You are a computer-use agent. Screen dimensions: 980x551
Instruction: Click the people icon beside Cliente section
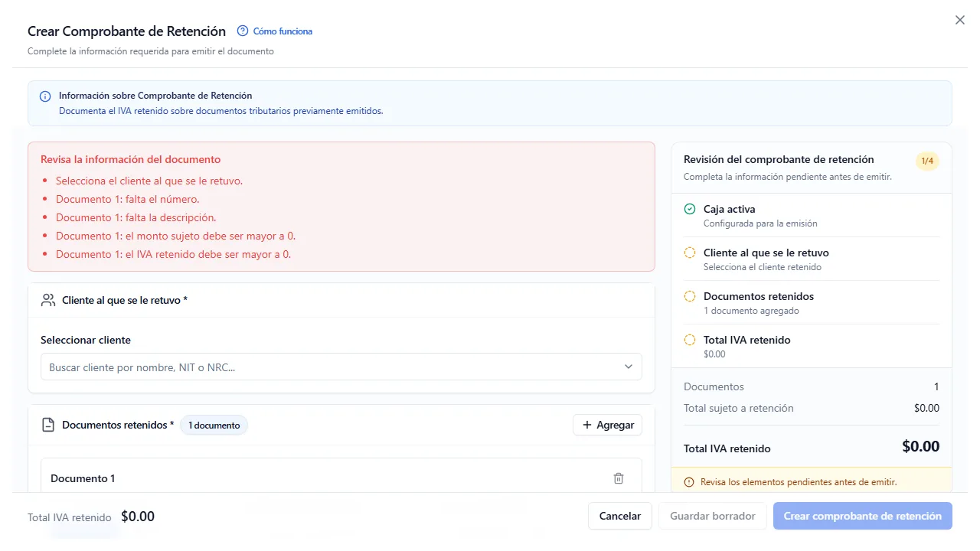[x=48, y=300]
